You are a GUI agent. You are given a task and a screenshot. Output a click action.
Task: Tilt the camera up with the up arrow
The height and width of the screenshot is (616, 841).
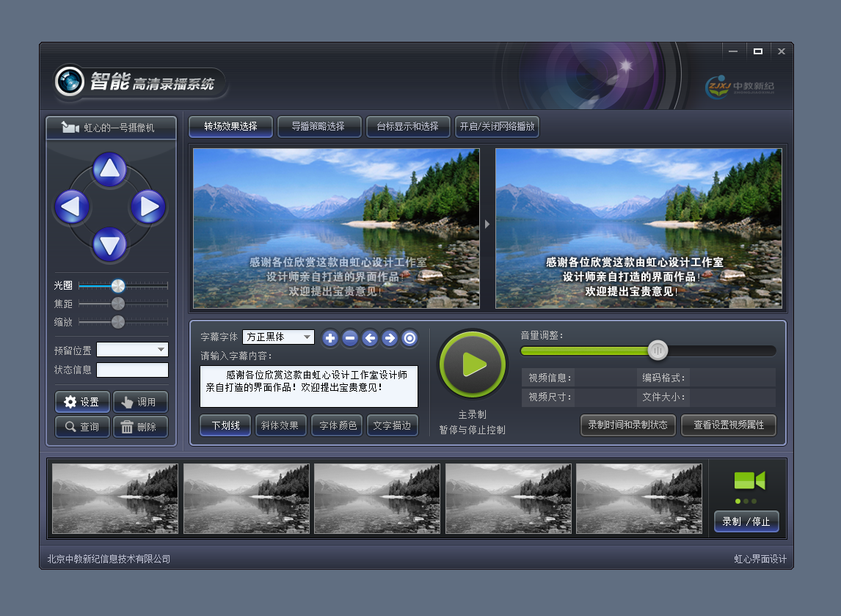click(x=109, y=169)
